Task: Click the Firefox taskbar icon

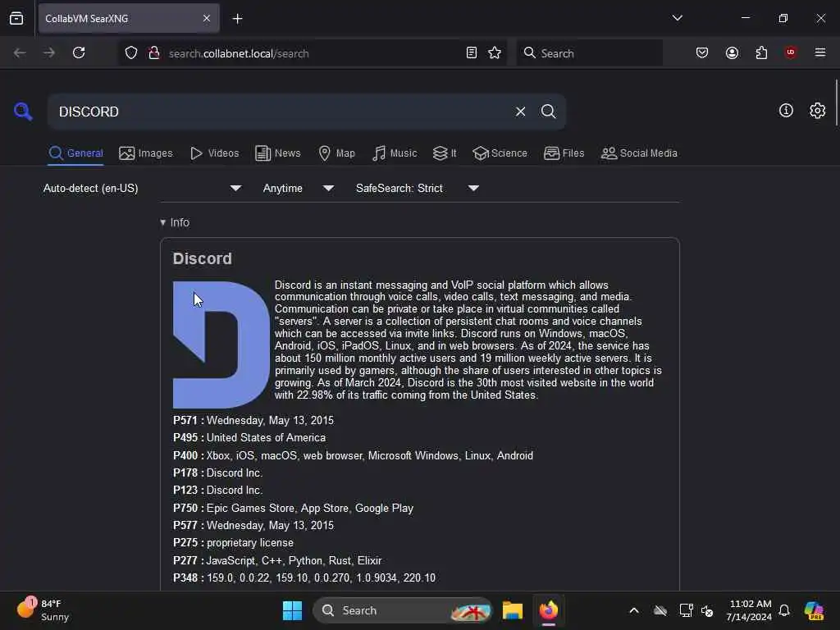Action: click(548, 610)
